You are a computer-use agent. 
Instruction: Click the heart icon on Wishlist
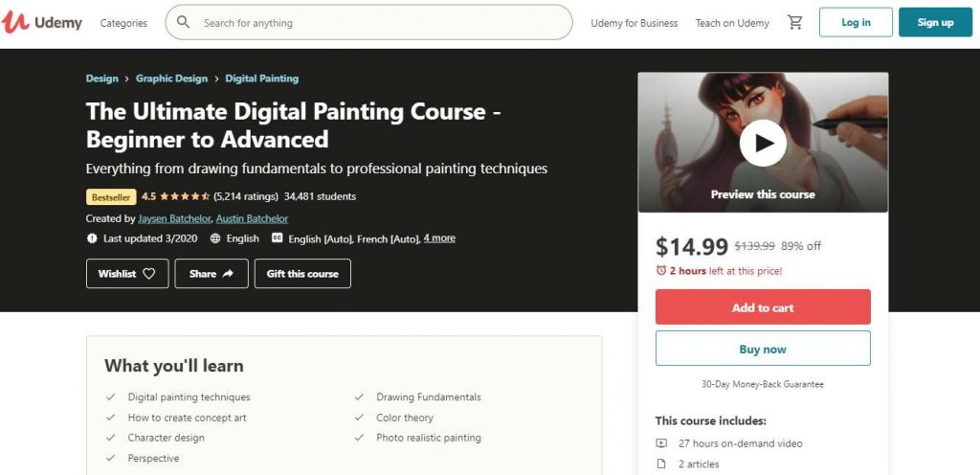click(x=149, y=274)
